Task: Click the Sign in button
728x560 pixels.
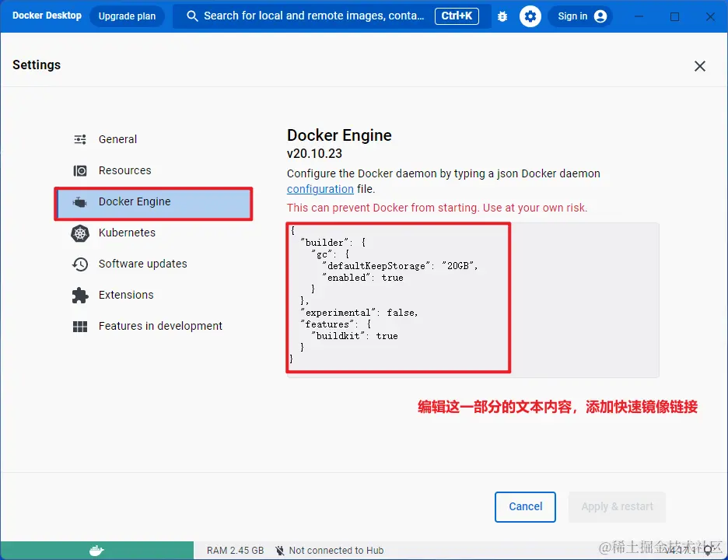Action: (580, 16)
